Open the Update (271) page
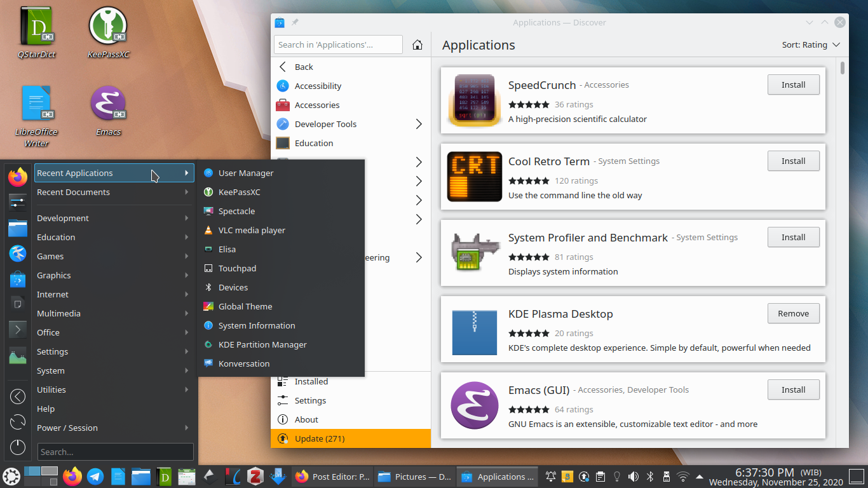 coord(351,438)
